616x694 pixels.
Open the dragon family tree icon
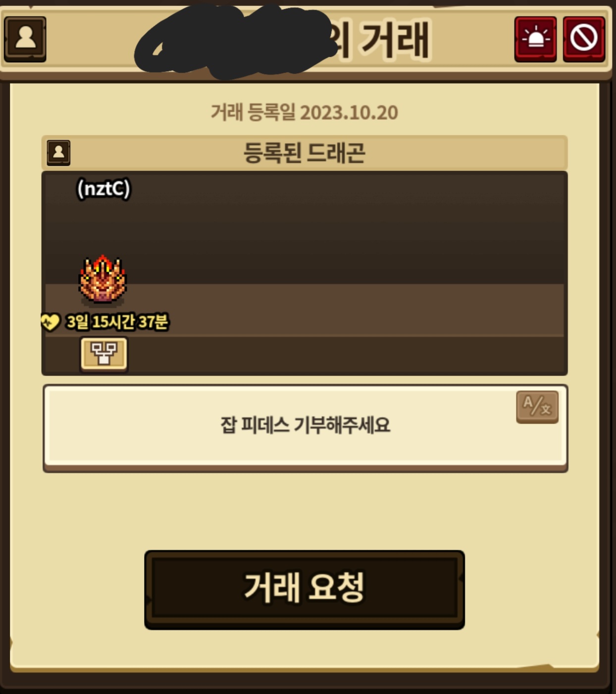(103, 353)
